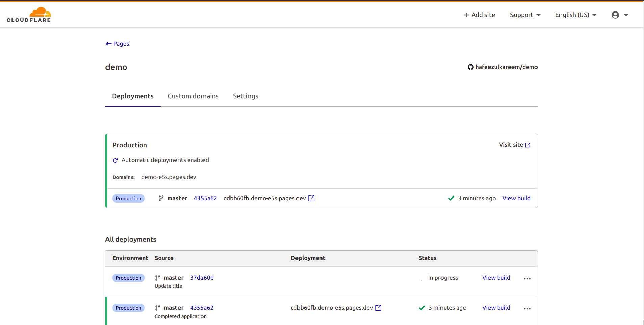Click the plus icon beside Add site

(x=467, y=15)
